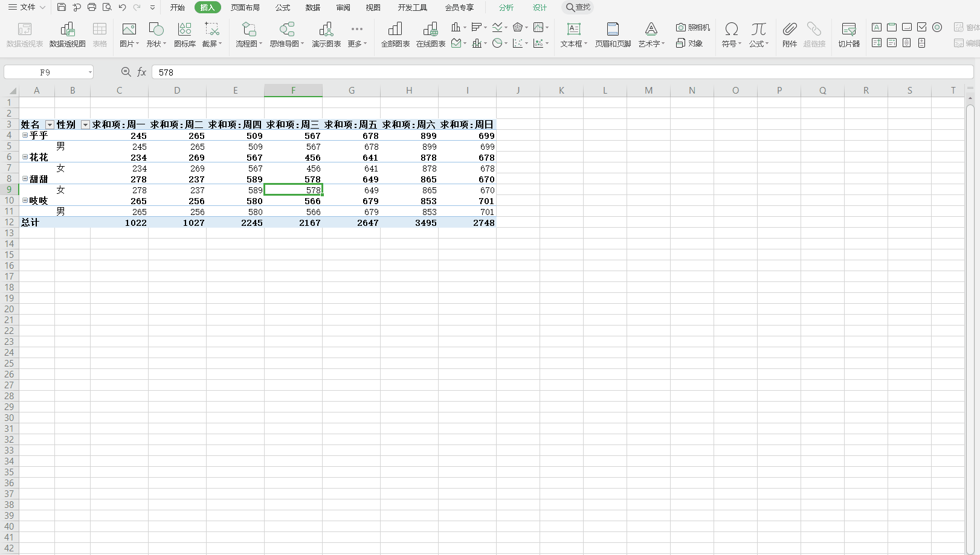980x555 pixels.
Task: Click the 照相机 camera tool
Action: pyautogui.click(x=692, y=27)
